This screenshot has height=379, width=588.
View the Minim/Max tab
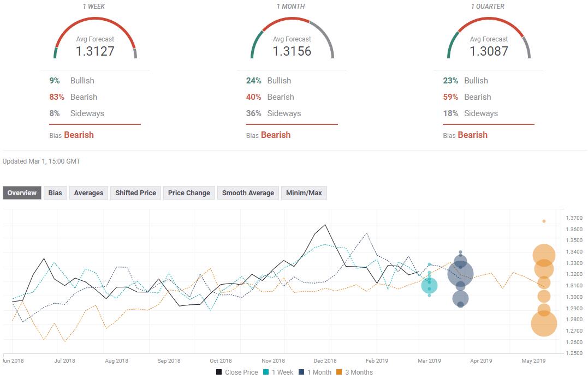(x=304, y=193)
